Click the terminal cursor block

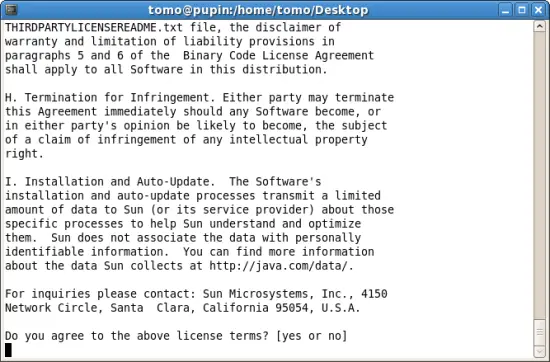8,350
